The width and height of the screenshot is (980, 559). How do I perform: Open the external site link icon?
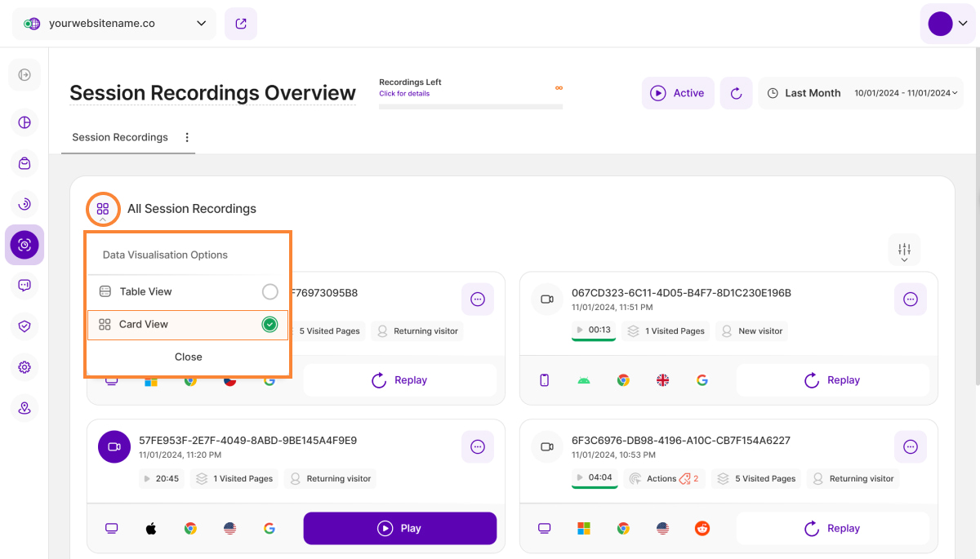(x=241, y=24)
